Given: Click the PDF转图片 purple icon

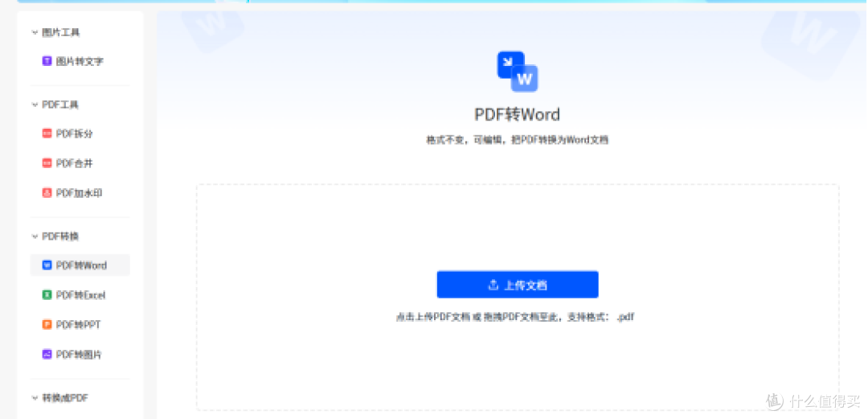Looking at the screenshot, I should 47,354.
